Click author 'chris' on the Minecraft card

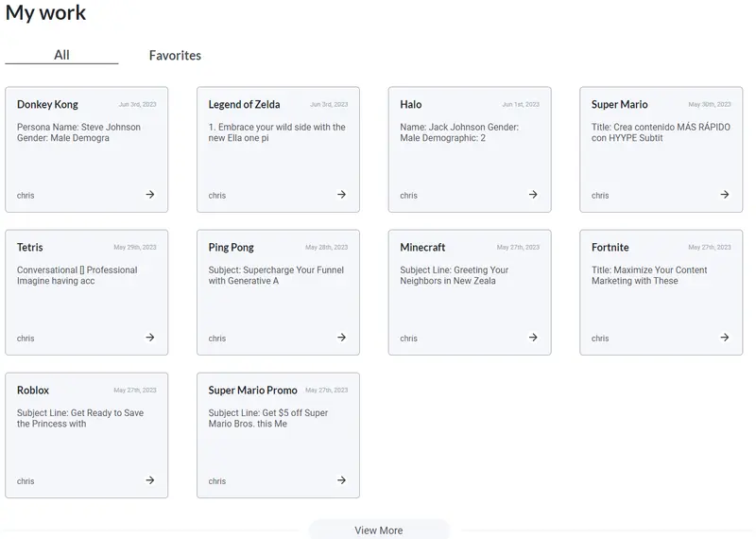[408, 339]
